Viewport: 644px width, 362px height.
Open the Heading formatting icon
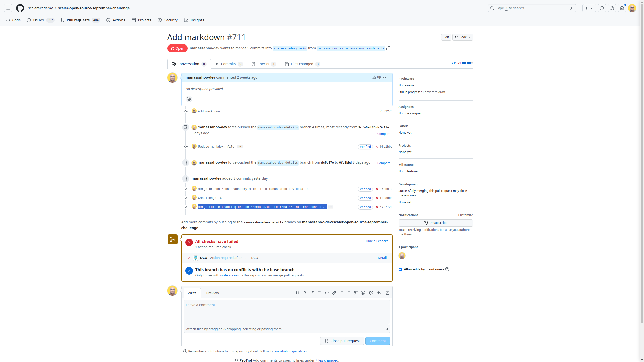[298, 293]
